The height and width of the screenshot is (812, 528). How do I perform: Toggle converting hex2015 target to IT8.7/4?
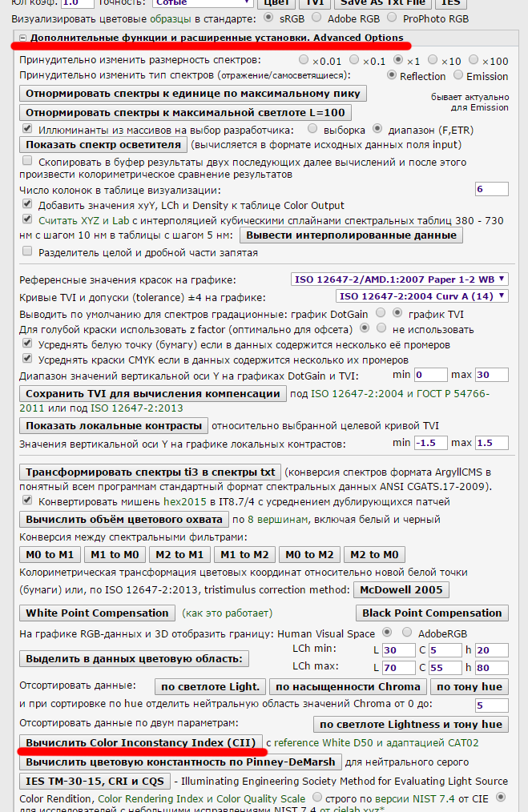[27, 500]
